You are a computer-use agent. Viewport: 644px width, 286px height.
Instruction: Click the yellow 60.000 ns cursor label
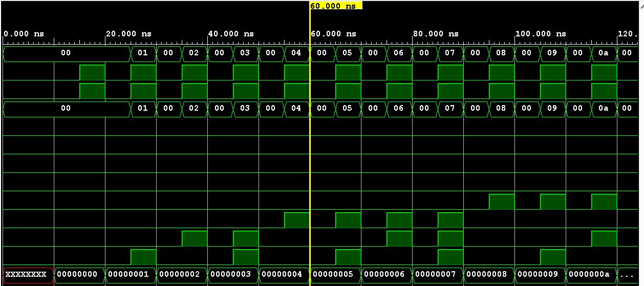pyautogui.click(x=335, y=6)
